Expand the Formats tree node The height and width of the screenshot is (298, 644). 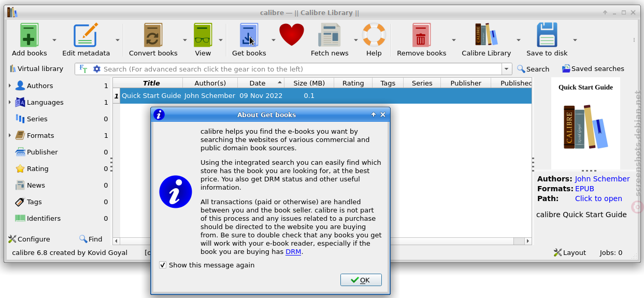pyautogui.click(x=10, y=135)
